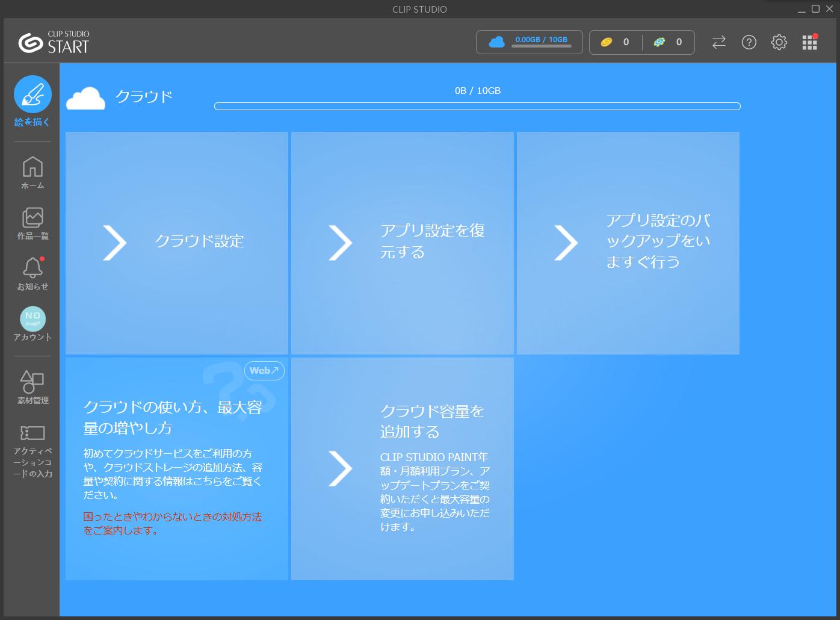Open 素材管理 material management
The height and width of the screenshot is (620, 840).
pyautogui.click(x=32, y=386)
